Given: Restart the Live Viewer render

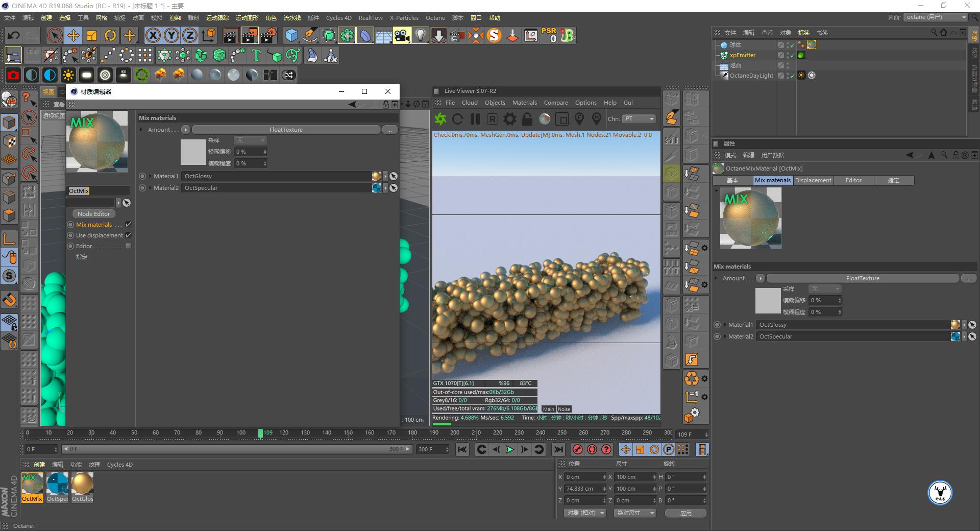Looking at the screenshot, I should [x=457, y=119].
